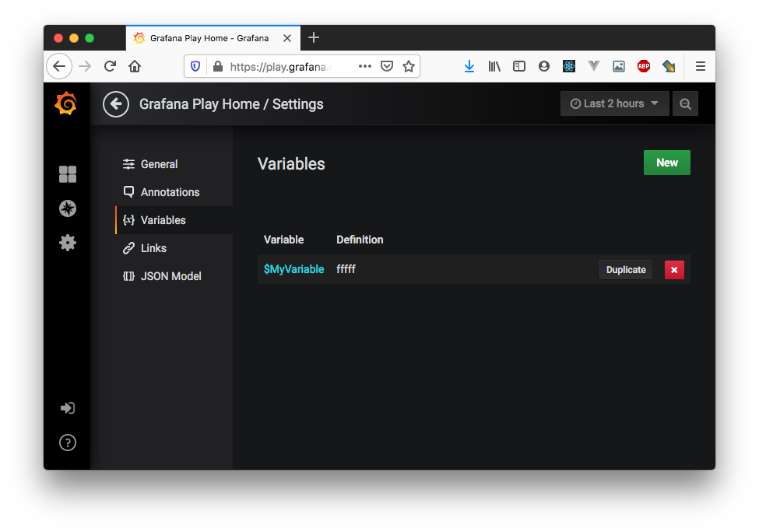Click the Grafana Play Home / Settings title

231,104
